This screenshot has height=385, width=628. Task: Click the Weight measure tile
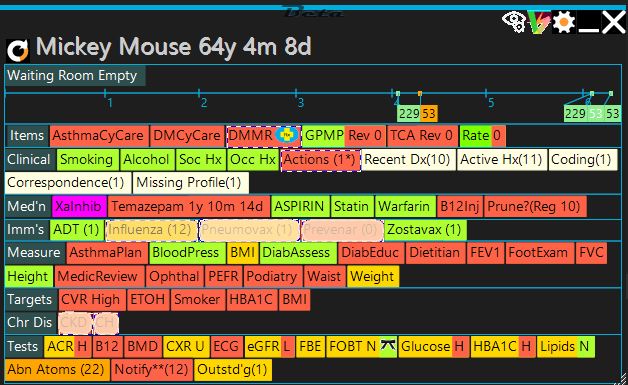point(373,276)
